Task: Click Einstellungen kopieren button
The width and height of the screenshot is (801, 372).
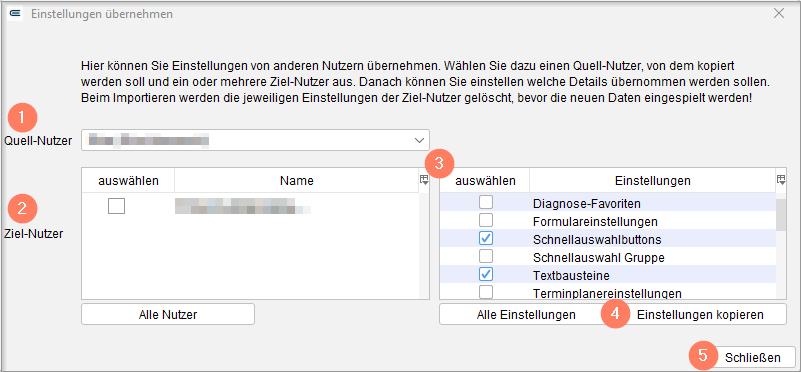Action: [700, 314]
